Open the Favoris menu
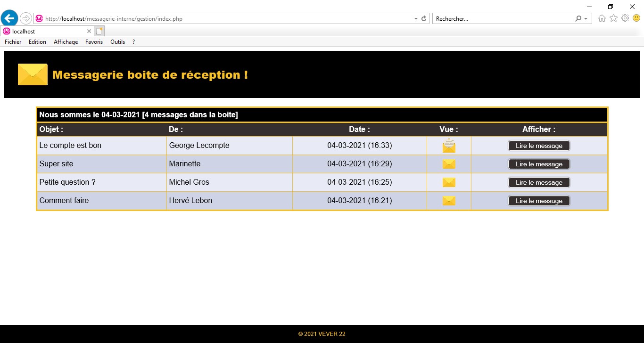 coord(94,42)
